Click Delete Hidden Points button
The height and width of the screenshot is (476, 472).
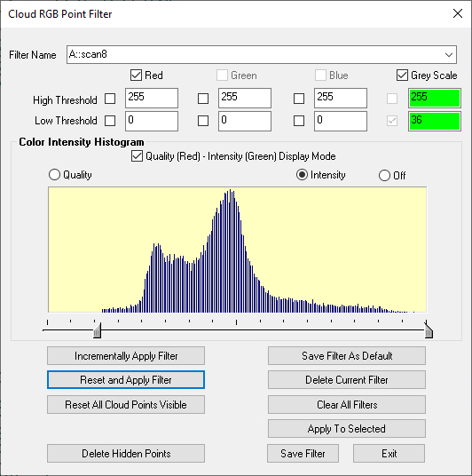(126, 454)
